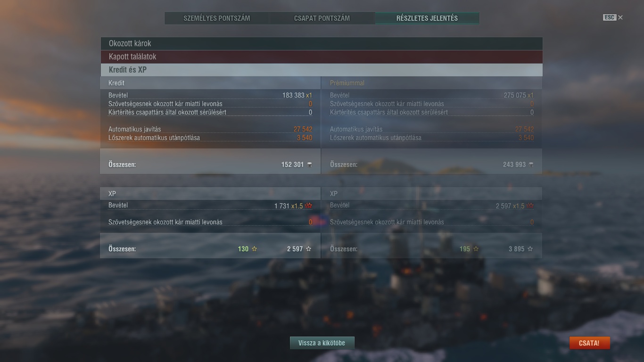Close the report with the X icon
This screenshot has height=362, width=644.
tap(620, 17)
